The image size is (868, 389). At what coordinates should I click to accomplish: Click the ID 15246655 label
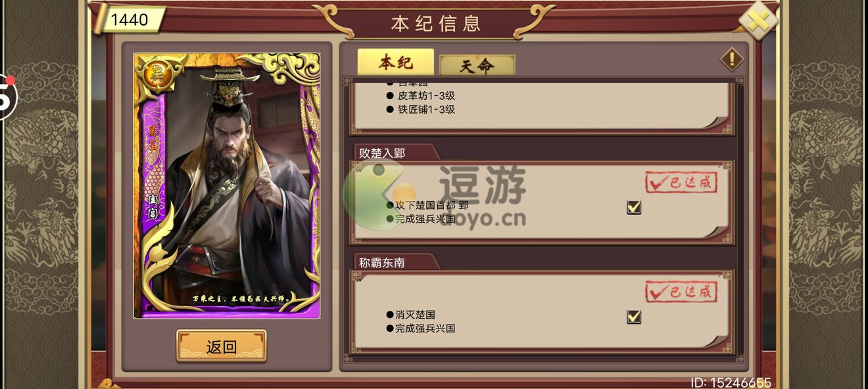pyautogui.click(x=731, y=382)
